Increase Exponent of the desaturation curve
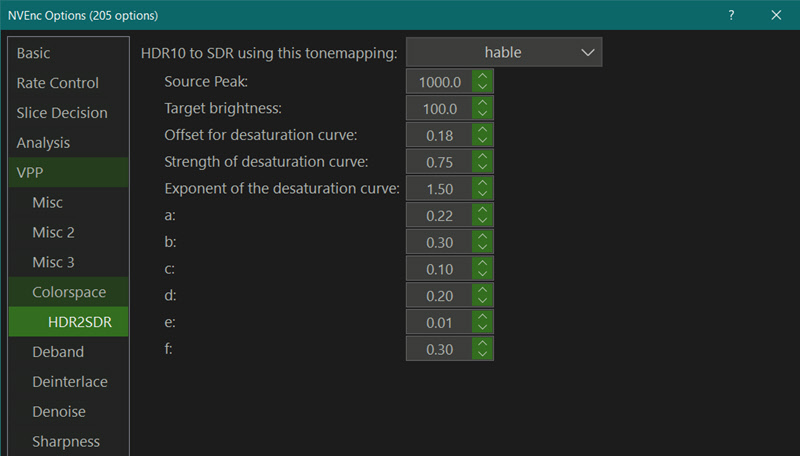Viewport: 800px width, 456px height. pyautogui.click(x=482, y=183)
